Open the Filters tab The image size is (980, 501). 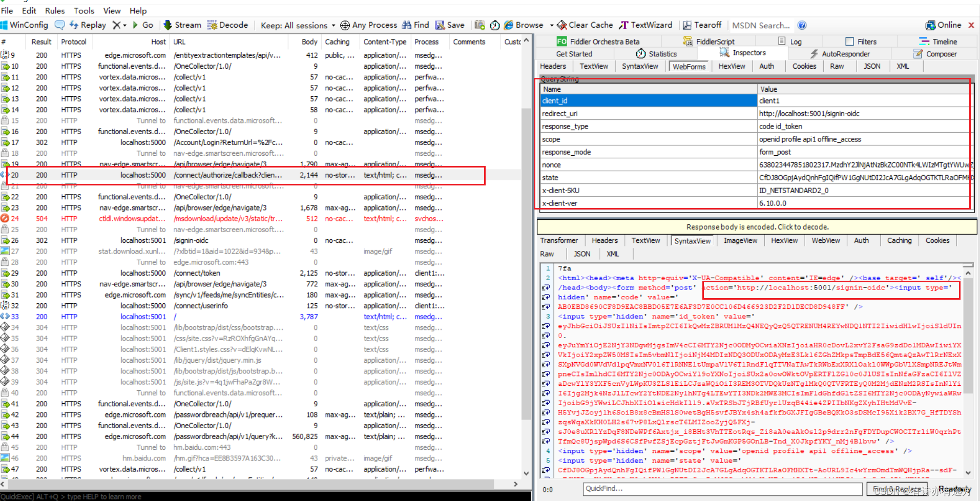tap(861, 41)
